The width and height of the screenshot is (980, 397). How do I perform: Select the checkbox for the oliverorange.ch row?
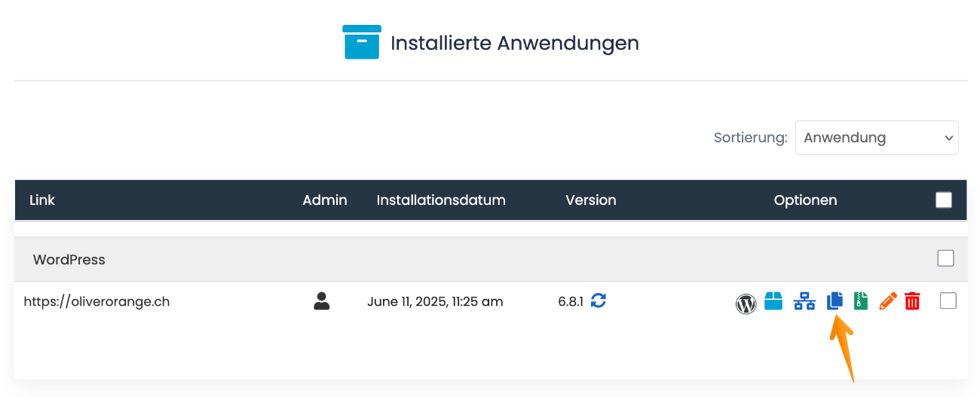948,301
